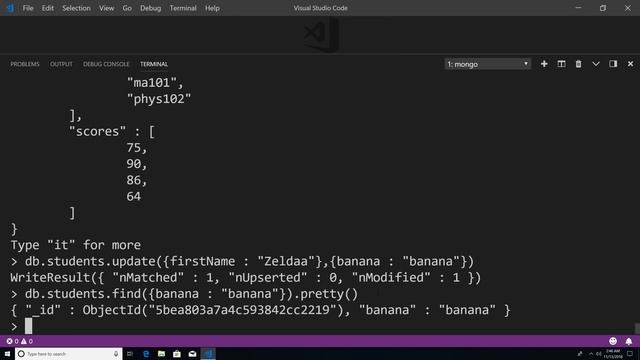This screenshot has width=640, height=360.
Task: Split the terminal pane
Action: point(562,64)
